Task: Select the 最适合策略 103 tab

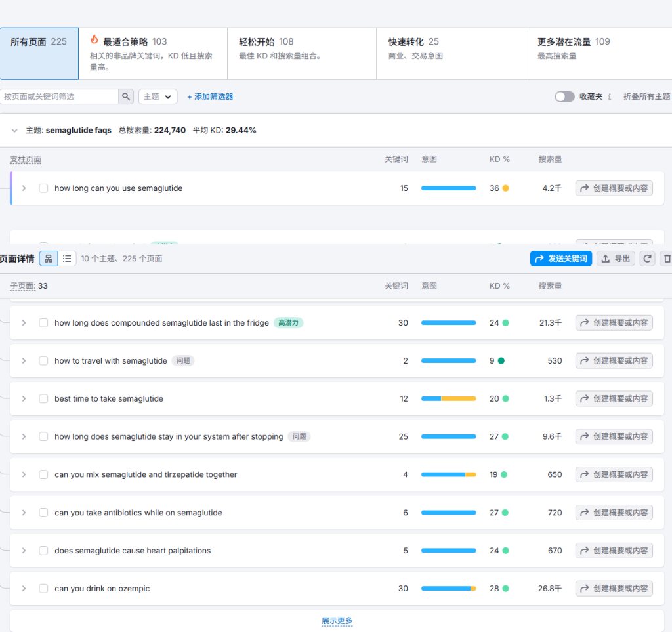Action: click(153, 54)
